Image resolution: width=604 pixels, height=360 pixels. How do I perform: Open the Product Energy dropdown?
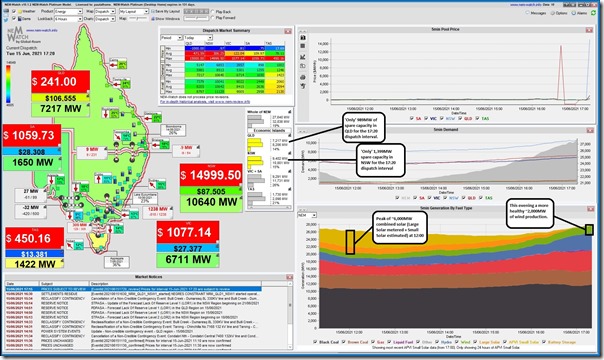pyautogui.click(x=68, y=12)
